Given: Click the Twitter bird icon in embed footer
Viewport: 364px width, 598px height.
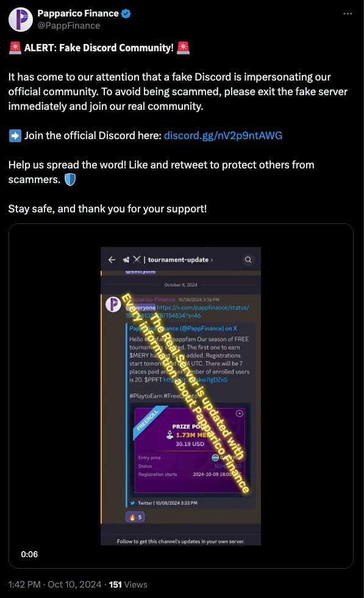Looking at the screenshot, I should click(x=132, y=503).
